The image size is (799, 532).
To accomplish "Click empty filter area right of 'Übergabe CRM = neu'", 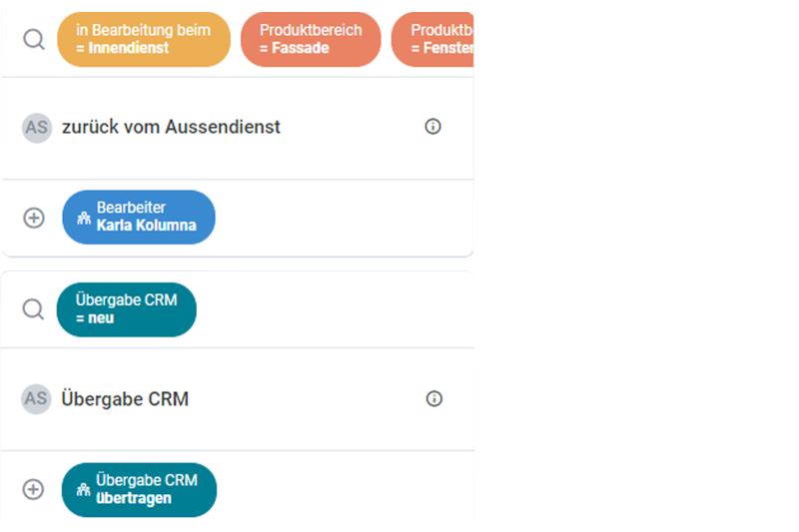I will (330, 309).
